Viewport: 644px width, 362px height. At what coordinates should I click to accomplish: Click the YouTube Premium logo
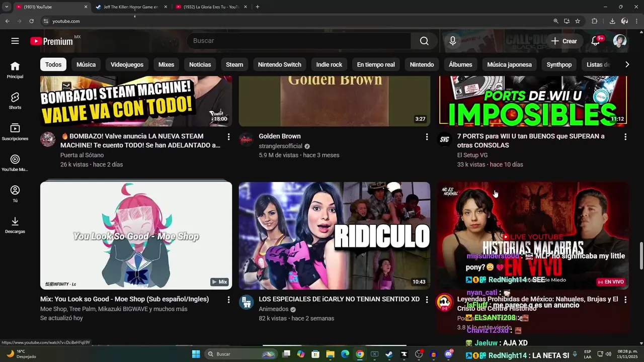[51, 41]
